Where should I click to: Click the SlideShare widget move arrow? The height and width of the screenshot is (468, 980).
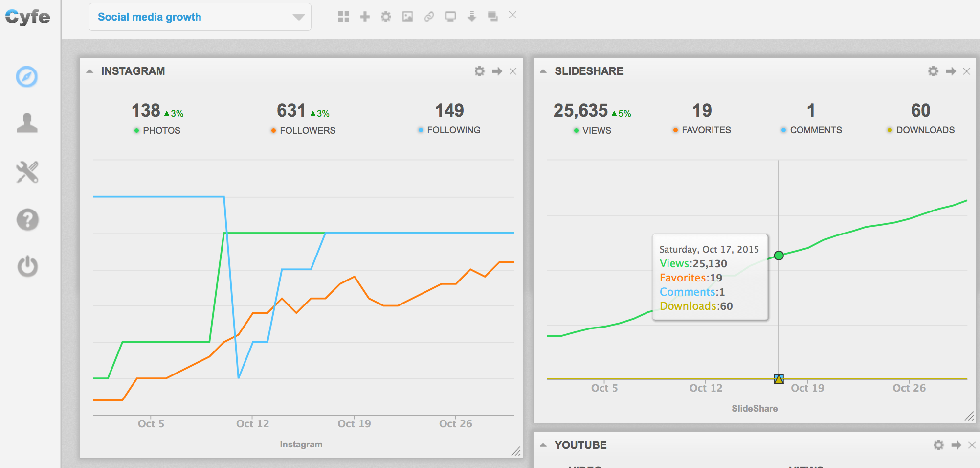pos(951,71)
